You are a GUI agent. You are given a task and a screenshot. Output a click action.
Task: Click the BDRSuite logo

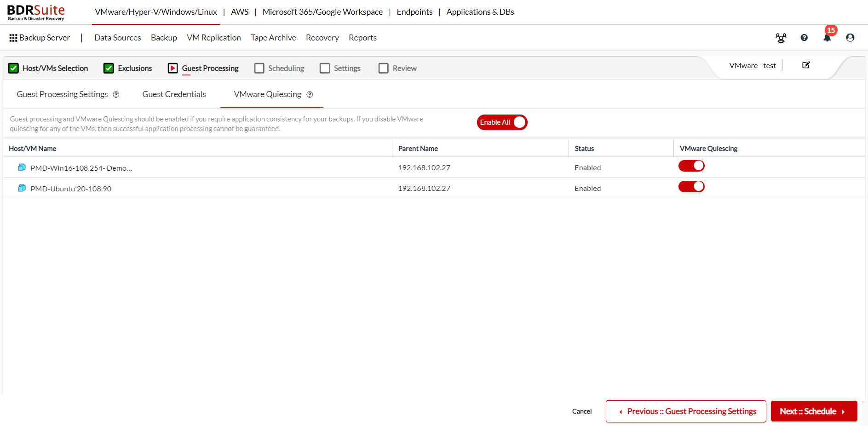36,12
